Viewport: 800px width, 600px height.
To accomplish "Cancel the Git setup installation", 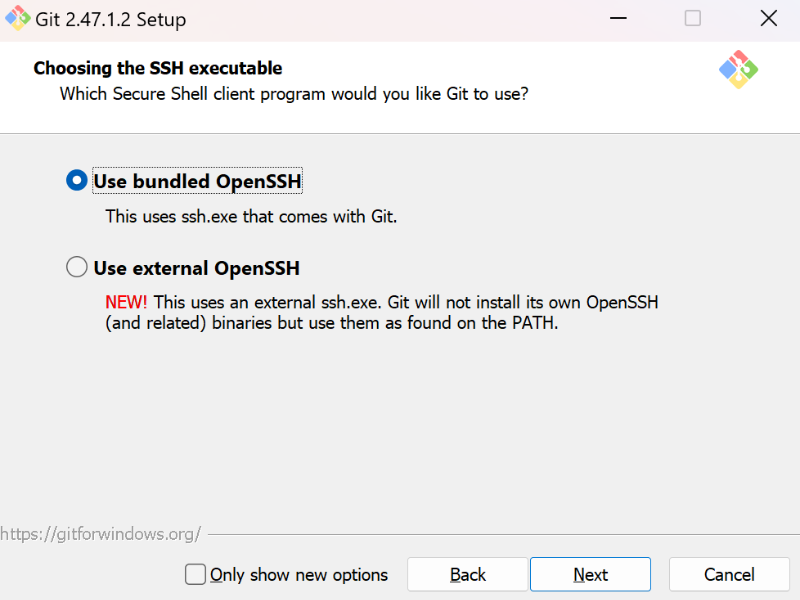I will (729, 574).
